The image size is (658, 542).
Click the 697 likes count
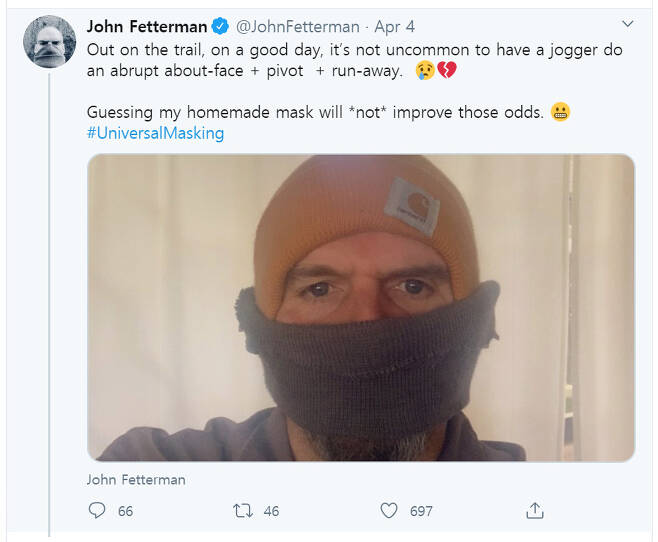coord(421,511)
